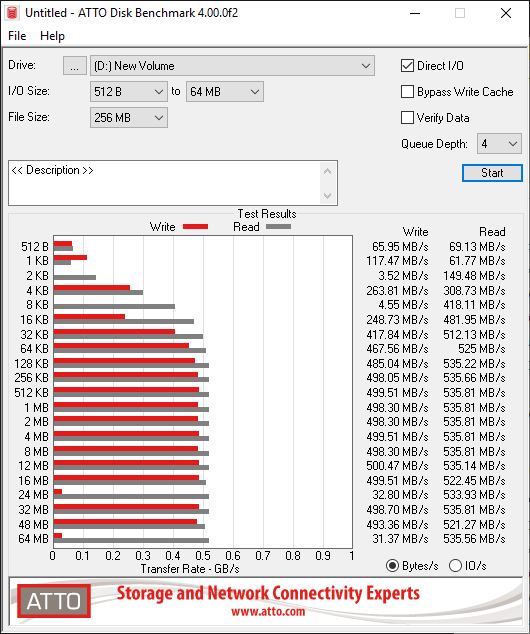The width and height of the screenshot is (530, 634).
Task: Click the 117.47 MB/s write value
Action: [x=397, y=260]
